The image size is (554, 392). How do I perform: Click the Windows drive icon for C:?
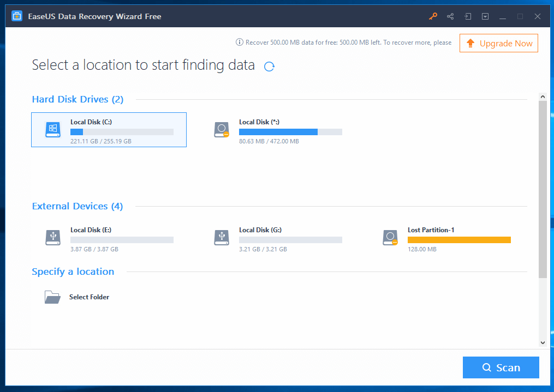coord(53,130)
